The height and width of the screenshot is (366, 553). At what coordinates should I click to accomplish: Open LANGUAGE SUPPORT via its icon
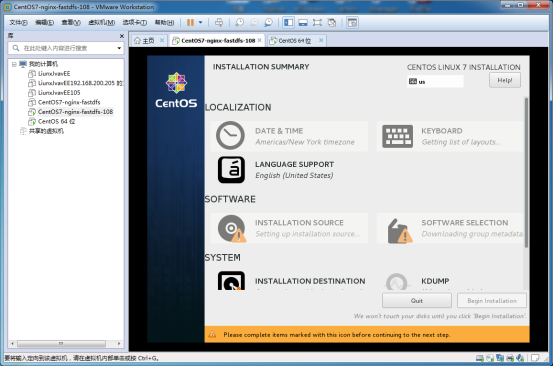click(x=231, y=170)
